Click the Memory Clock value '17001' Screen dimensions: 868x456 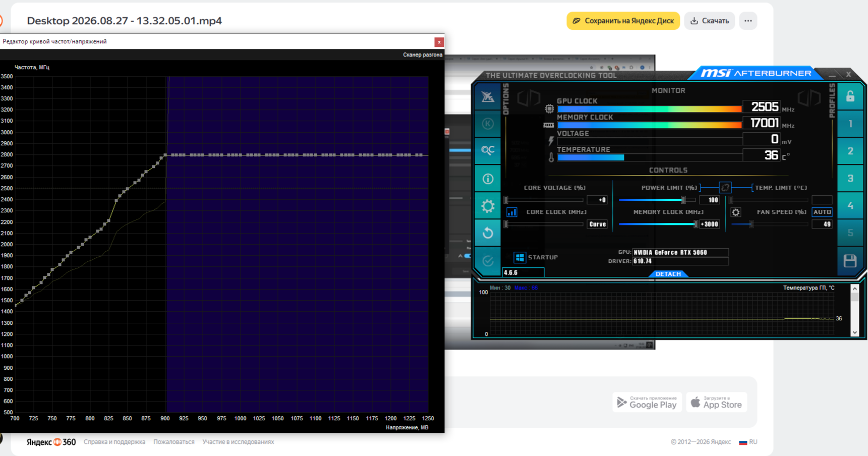[765, 123]
